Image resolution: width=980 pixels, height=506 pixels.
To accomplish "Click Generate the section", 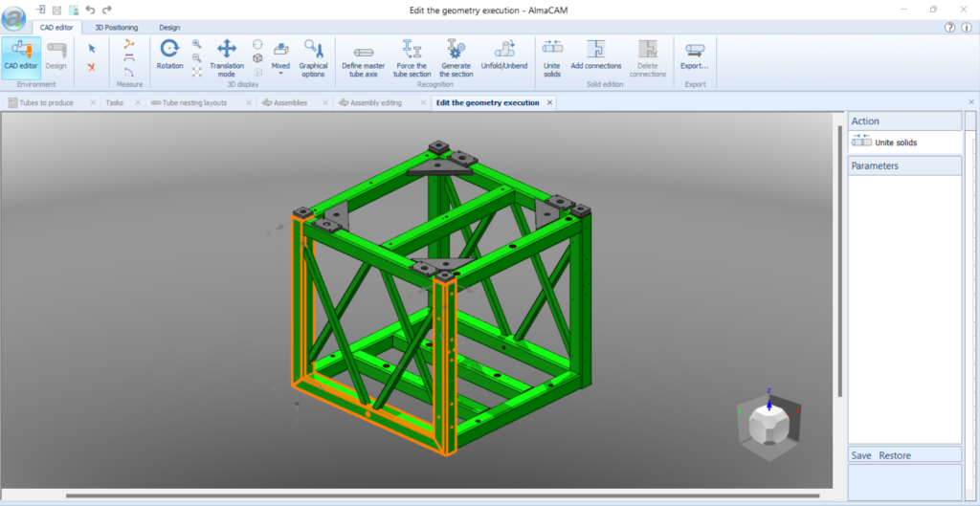I will point(457,58).
